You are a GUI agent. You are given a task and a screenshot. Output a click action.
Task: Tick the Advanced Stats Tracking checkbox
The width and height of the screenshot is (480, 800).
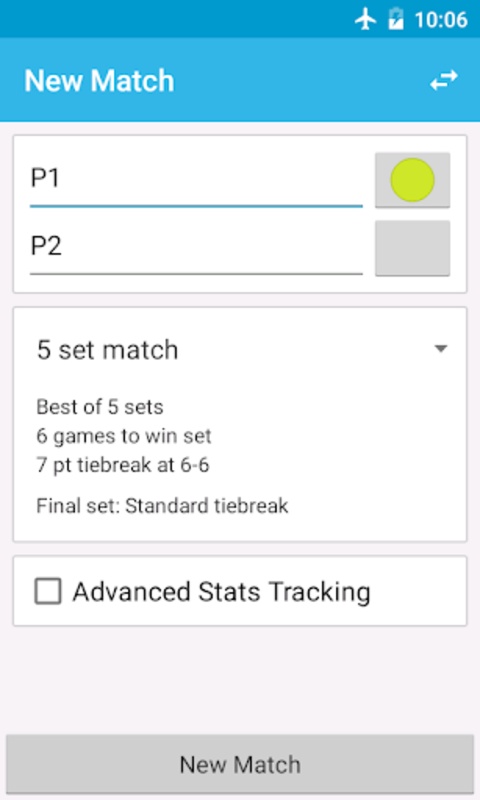[48, 591]
